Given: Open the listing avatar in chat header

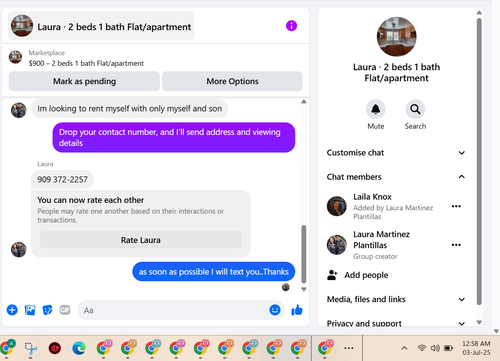Looking at the screenshot, I should 22,26.
